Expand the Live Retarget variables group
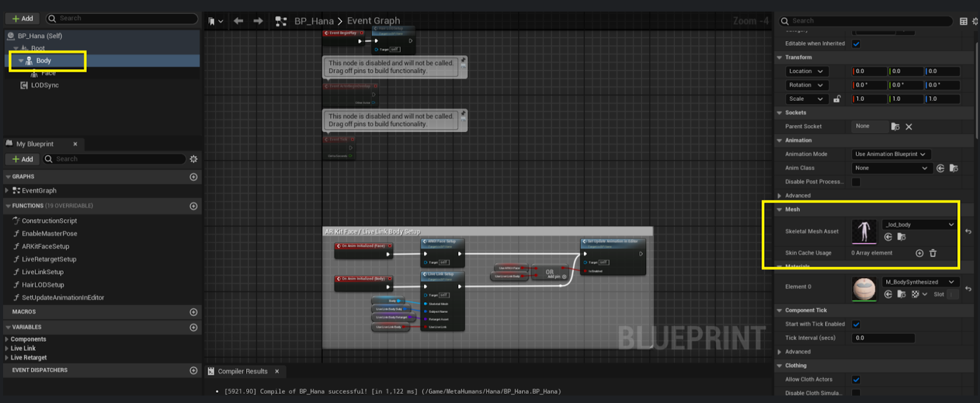The height and width of the screenshot is (403, 980). point(7,358)
